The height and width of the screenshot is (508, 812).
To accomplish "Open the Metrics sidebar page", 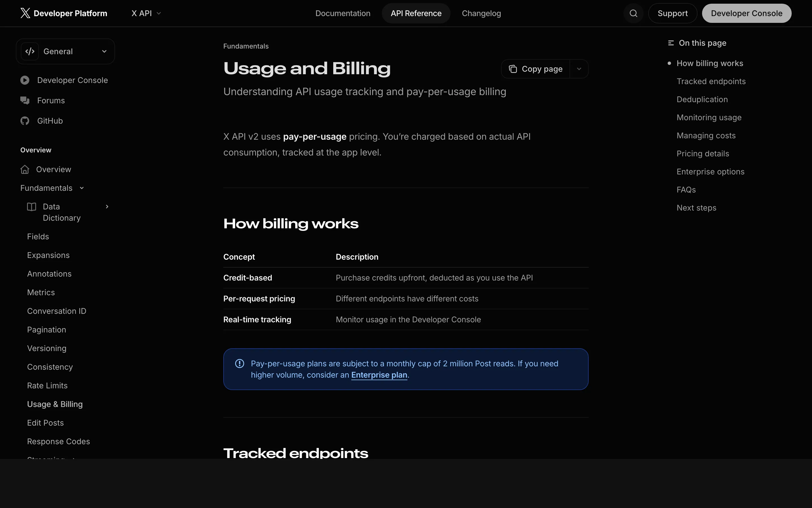I will (41, 293).
